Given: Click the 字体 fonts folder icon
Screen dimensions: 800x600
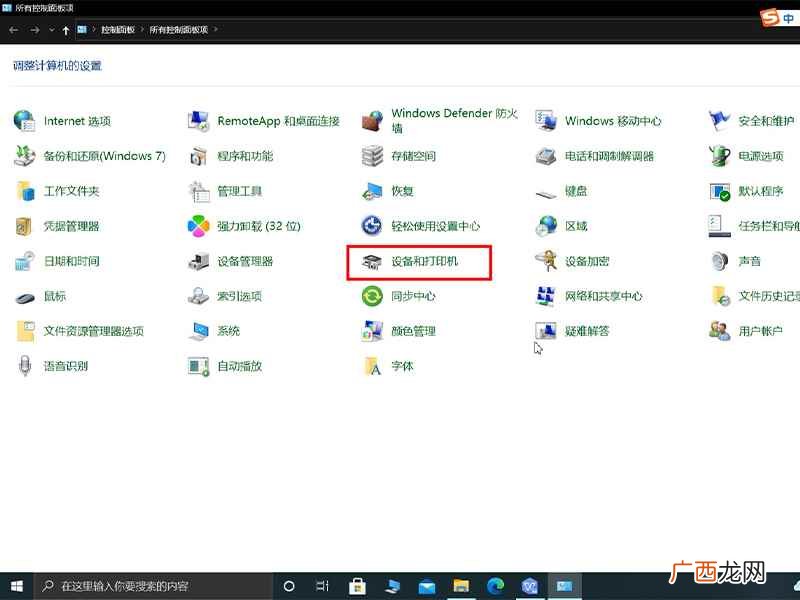Looking at the screenshot, I should click(x=372, y=366).
